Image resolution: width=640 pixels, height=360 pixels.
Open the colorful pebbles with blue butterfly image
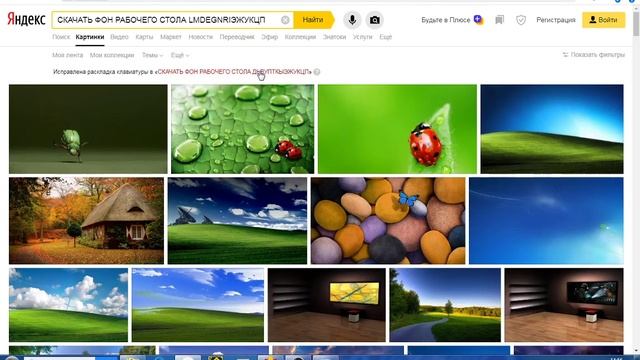tap(388, 220)
